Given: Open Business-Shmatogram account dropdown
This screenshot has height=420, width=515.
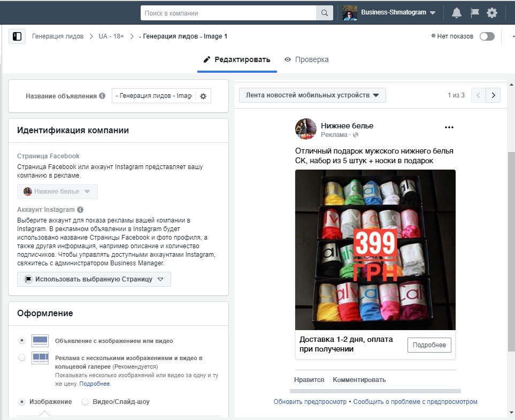Looking at the screenshot, I should [398, 12].
